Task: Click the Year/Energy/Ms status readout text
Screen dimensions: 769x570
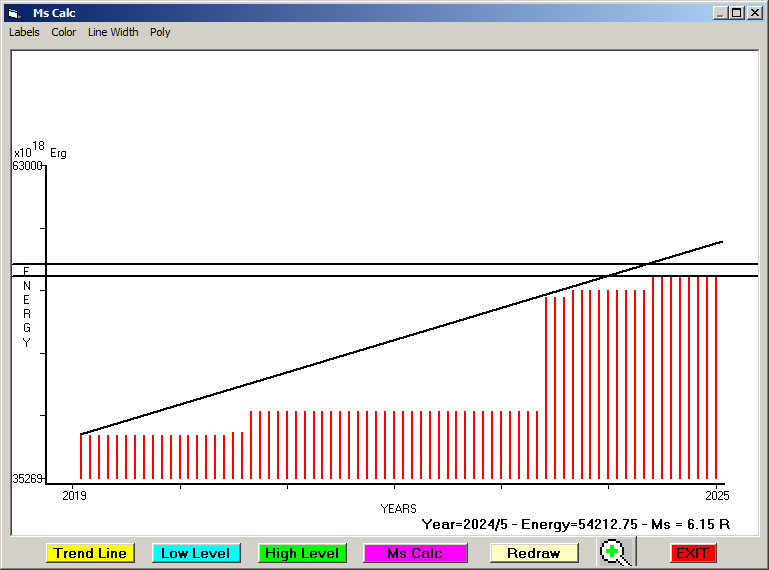Action: tap(575, 524)
